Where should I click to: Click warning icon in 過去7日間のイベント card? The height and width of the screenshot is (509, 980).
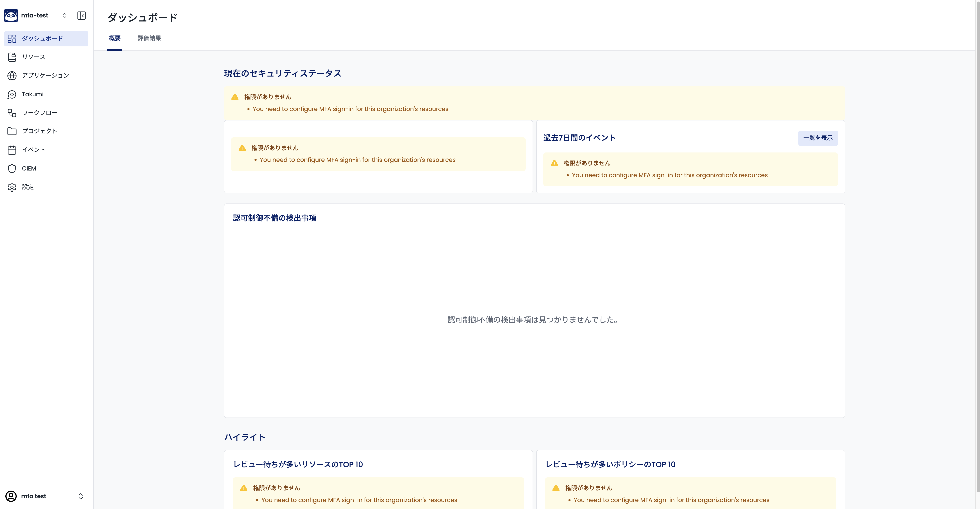point(554,163)
